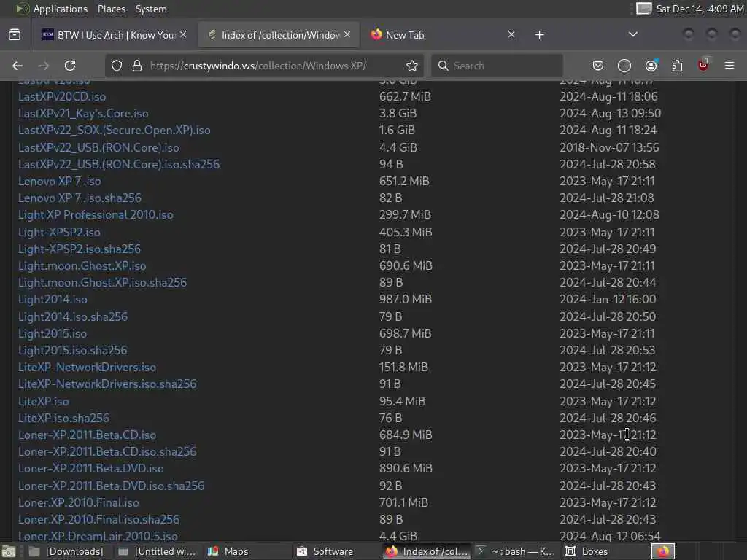Open Loner-XP.2011.Beta.CD.iso.sha256 link
Viewport: 747px width, 560px height.
(x=107, y=452)
